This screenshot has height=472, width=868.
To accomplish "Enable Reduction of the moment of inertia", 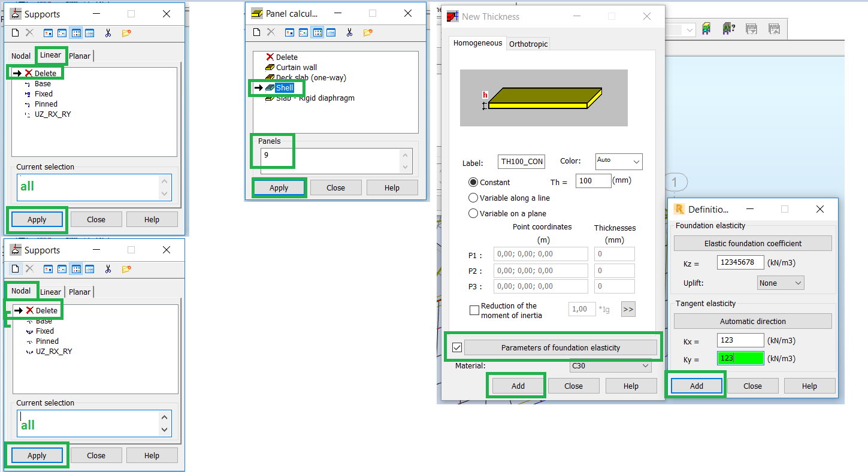I will pyautogui.click(x=474, y=310).
